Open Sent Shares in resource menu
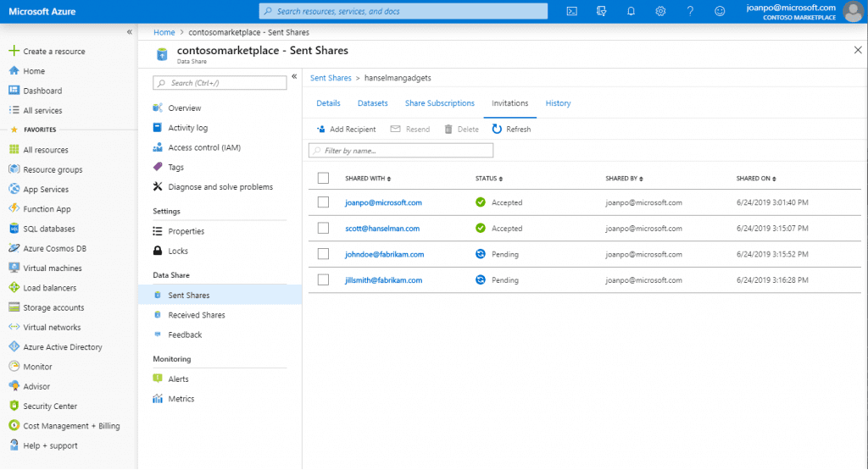The height and width of the screenshot is (470, 868). (220, 296)
